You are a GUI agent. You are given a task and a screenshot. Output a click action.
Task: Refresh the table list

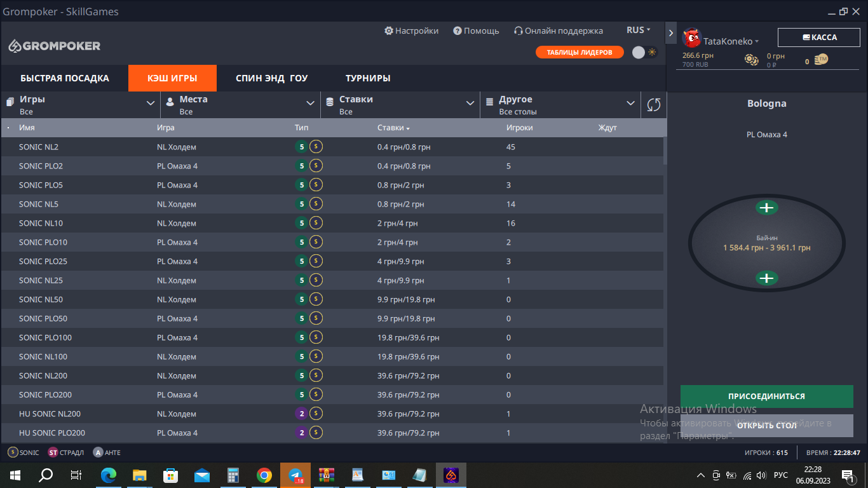[654, 105]
